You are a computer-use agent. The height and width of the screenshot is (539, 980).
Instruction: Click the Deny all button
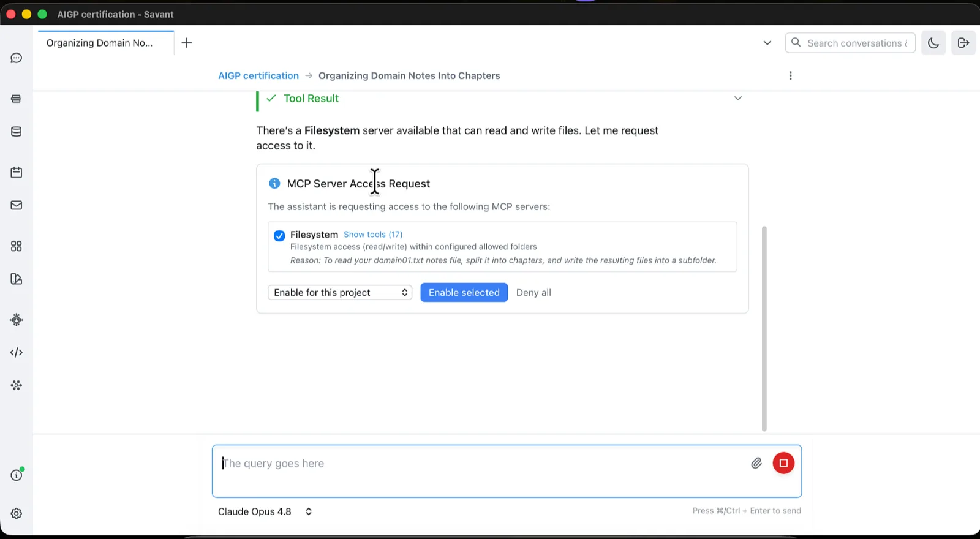pos(533,293)
